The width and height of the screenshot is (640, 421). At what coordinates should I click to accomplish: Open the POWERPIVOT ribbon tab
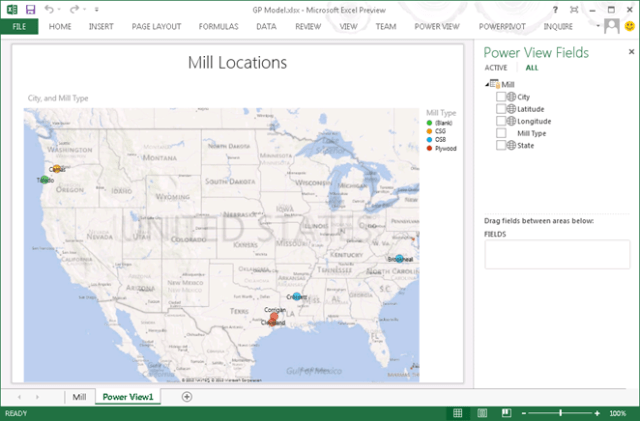(502, 27)
